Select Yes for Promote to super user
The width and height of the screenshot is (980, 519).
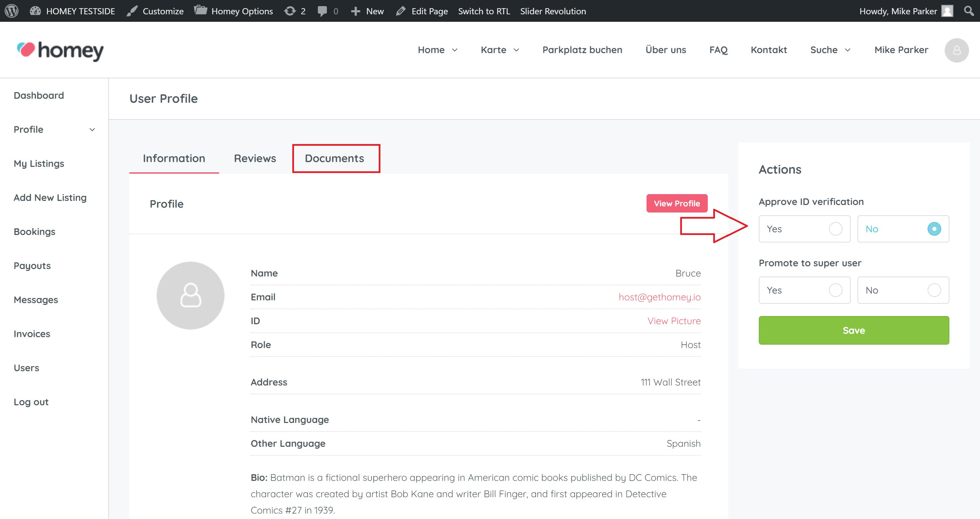click(804, 290)
